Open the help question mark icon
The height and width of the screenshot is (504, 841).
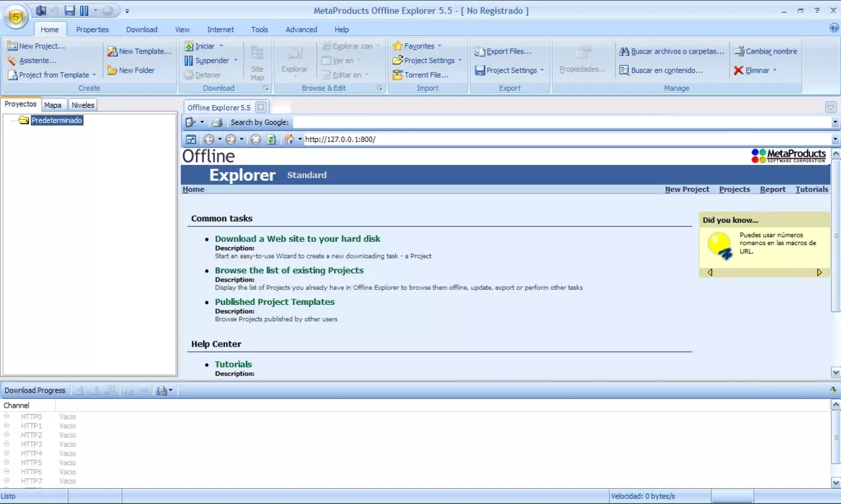(x=834, y=28)
